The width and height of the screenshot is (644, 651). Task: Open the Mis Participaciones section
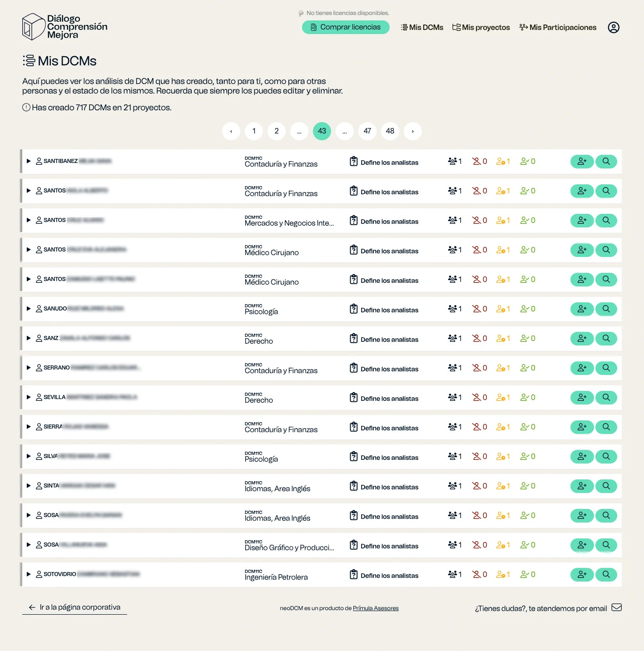coord(558,27)
